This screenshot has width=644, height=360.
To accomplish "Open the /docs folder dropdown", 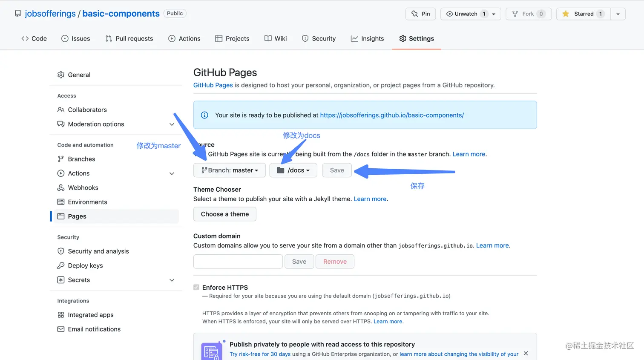I will tap(293, 170).
